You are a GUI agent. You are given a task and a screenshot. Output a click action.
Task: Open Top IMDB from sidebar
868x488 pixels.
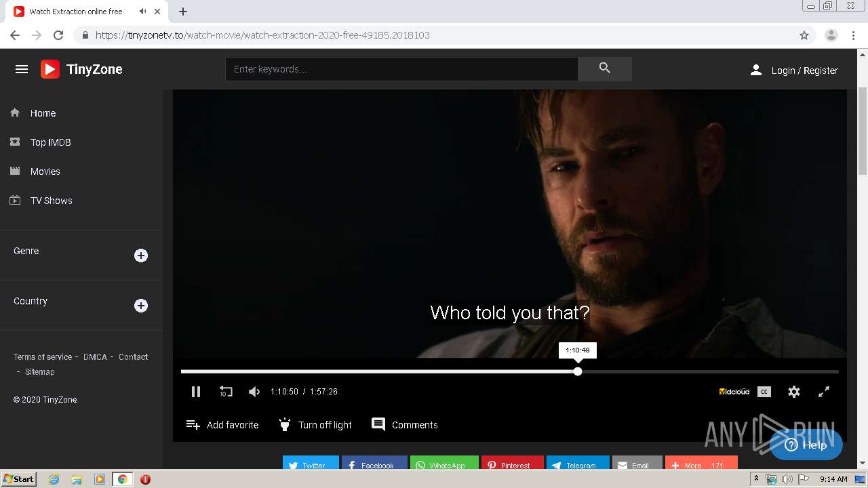[50, 142]
